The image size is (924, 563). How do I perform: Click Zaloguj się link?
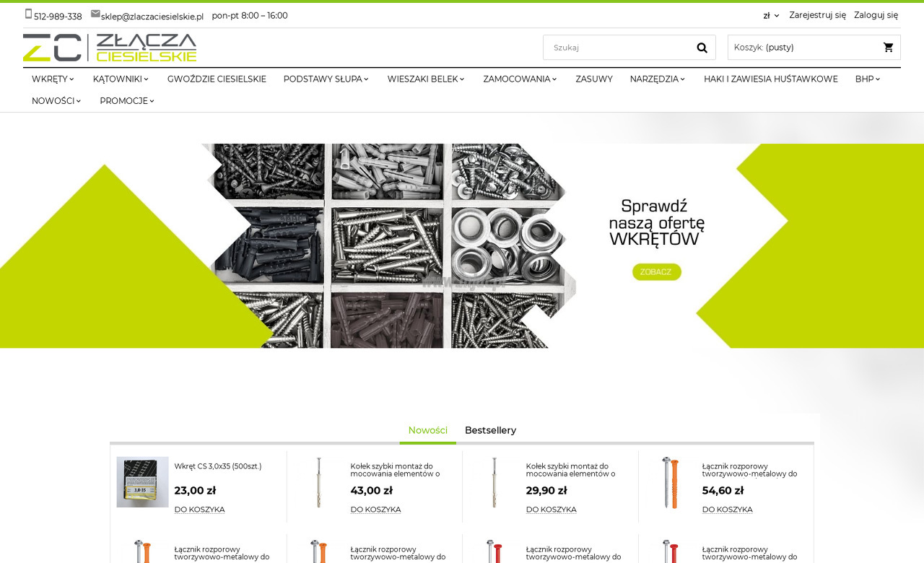(x=876, y=15)
